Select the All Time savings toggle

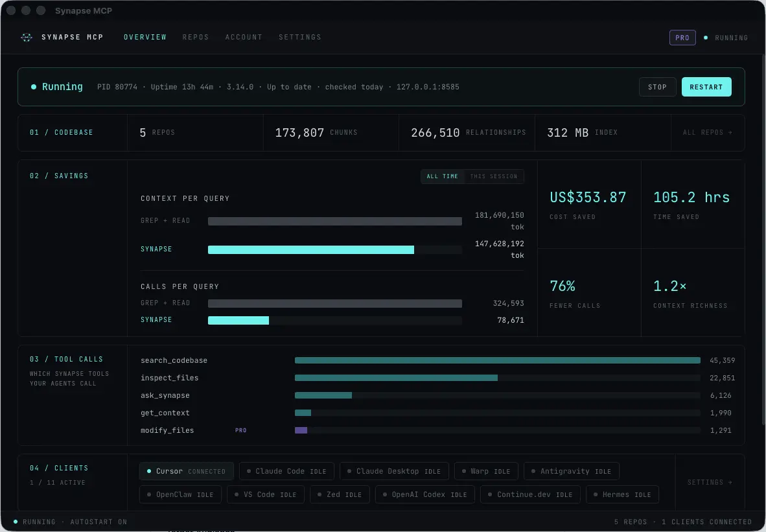point(443,176)
